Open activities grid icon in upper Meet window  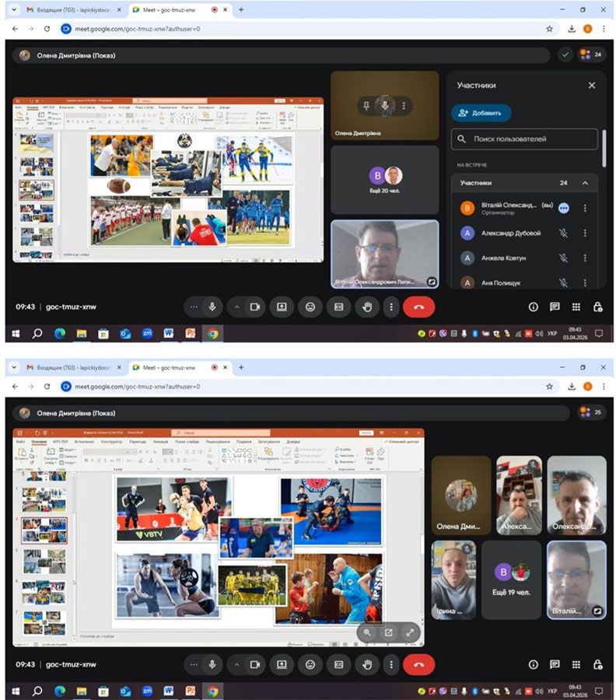pyautogui.click(x=576, y=306)
